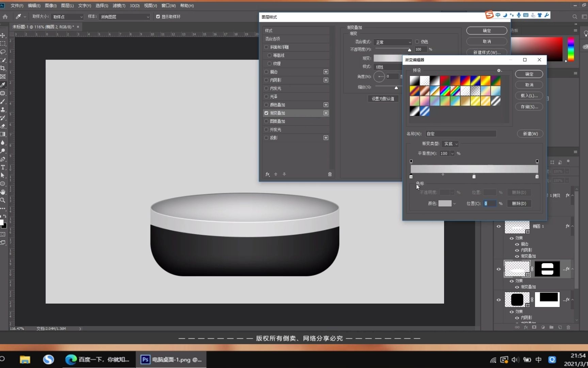Image resolution: width=588 pixels, height=368 pixels.
Task: Add another 渐变叠加 with its plus button
Action: click(326, 113)
